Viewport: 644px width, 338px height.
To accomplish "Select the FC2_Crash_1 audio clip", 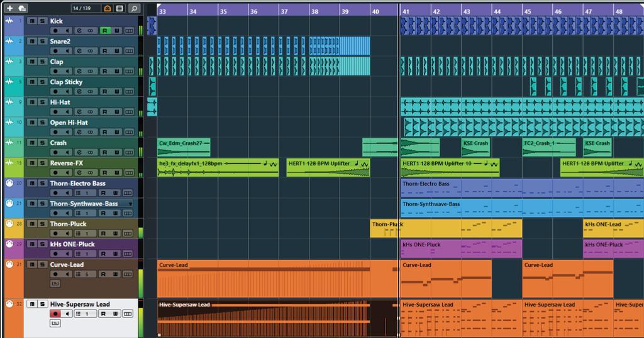I will [x=549, y=147].
